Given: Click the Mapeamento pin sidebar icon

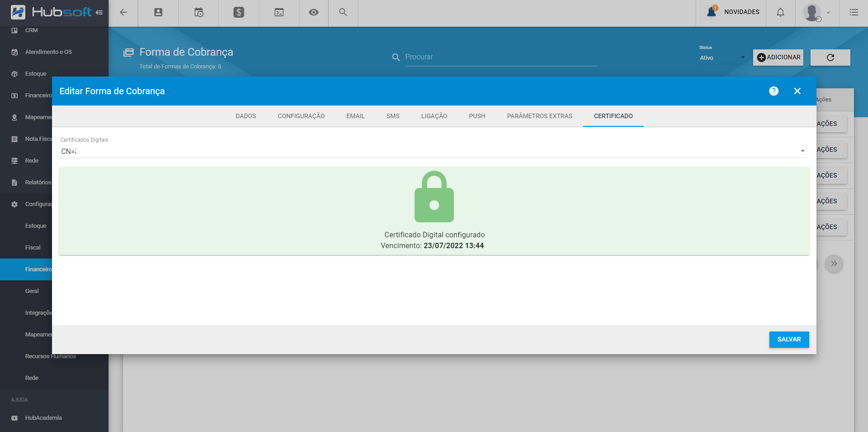Looking at the screenshot, I should click(x=14, y=117).
